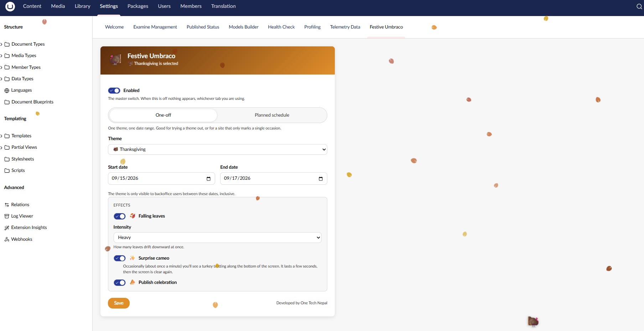Open Webhooks in the sidebar
Viewport: 644px width, 331px height.
tap(22, 239)
